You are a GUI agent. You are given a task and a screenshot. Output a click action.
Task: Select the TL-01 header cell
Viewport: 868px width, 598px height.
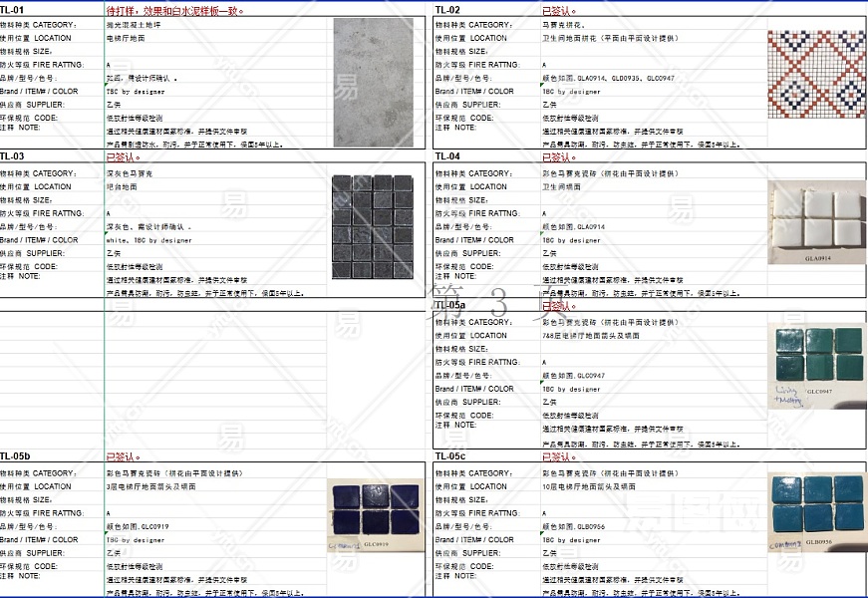pyautogui.click(x=13, y=10)
